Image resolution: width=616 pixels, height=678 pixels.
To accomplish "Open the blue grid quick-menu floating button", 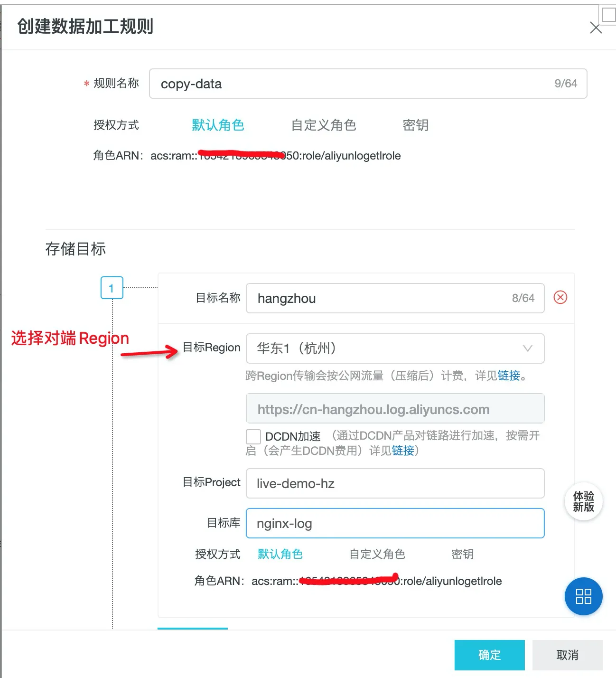I will [x=583, y=596].
